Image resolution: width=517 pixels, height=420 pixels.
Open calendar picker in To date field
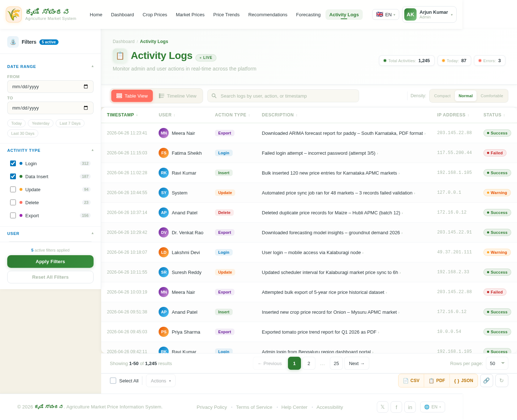[86, 108]
